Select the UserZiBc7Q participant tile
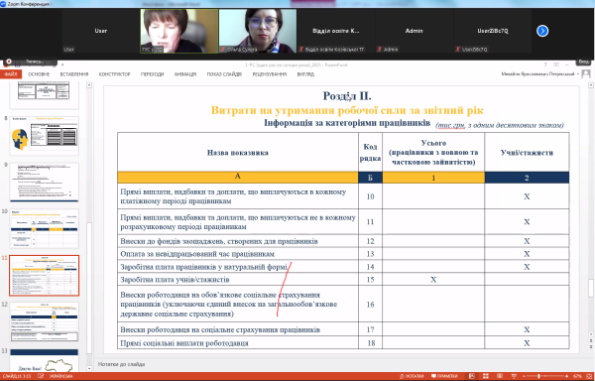 (493, 31)
